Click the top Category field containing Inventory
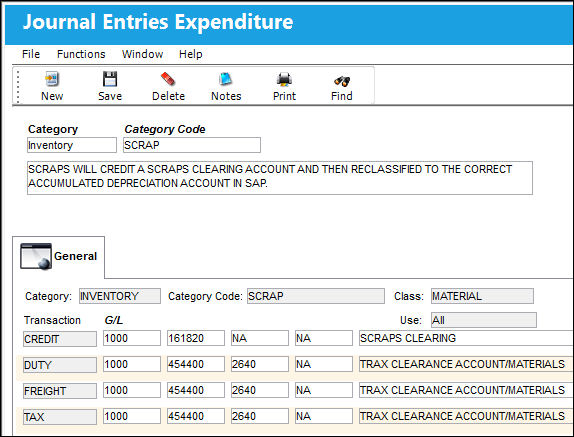Screen dimensions: 574x437 [72, 145]
